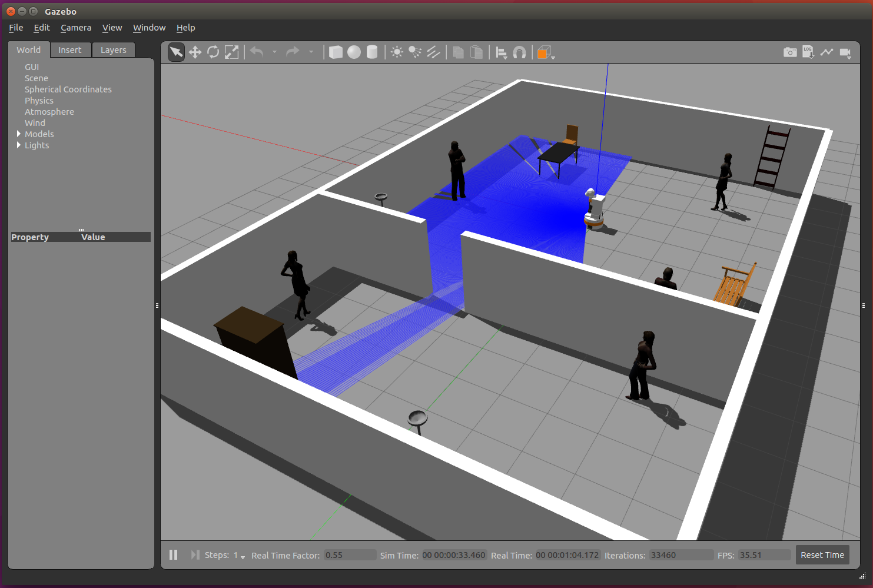Expand the Models tree item
The image size is (873, 588).
pos(19,134)
